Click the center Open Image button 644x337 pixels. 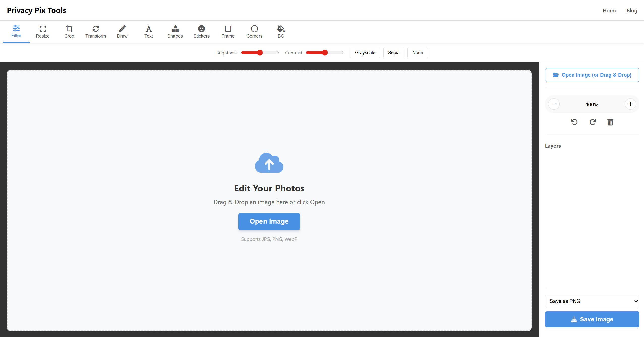(269, 221)
